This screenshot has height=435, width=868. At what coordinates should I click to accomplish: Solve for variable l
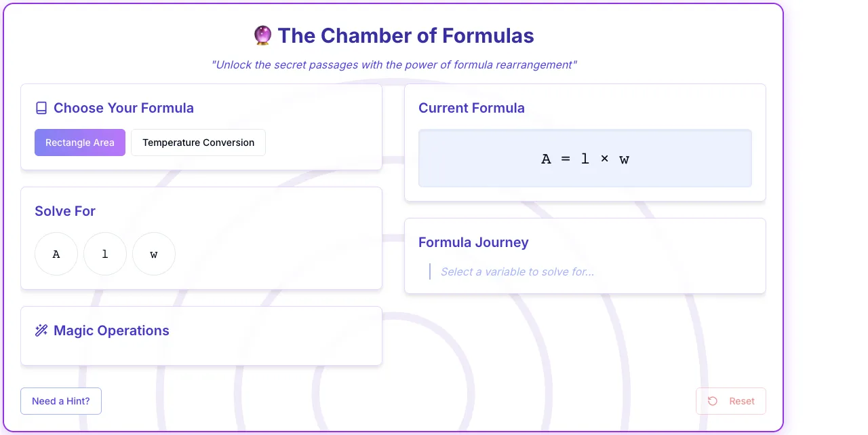(105, 254)
